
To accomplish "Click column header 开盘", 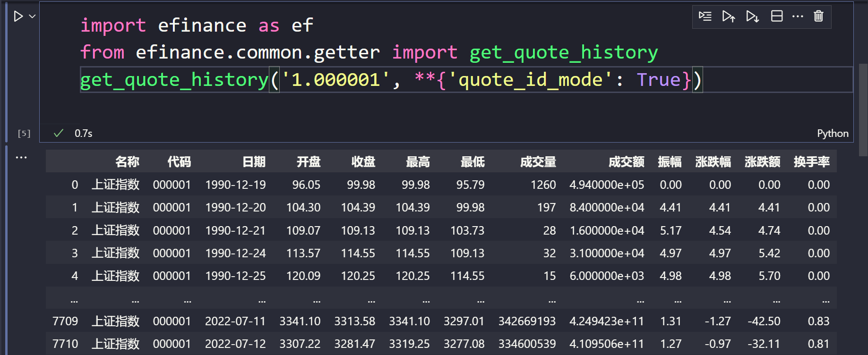I will (309, 162).
